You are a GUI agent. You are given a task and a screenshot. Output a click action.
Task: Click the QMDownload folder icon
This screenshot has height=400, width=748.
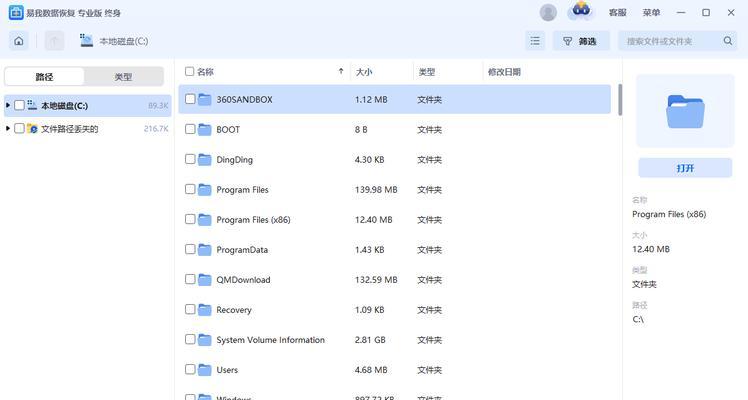(205, 279)
